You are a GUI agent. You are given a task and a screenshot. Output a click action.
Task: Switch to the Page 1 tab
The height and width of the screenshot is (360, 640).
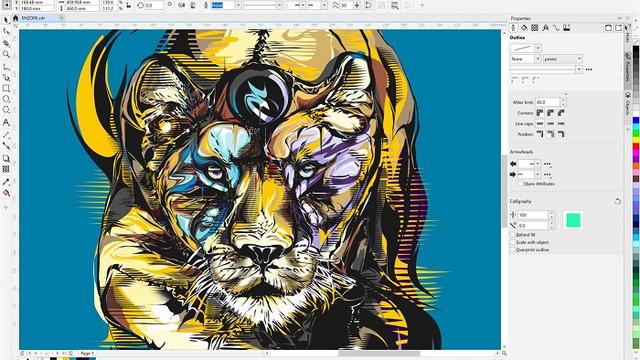pyautogui.click(x=87, y=353)
